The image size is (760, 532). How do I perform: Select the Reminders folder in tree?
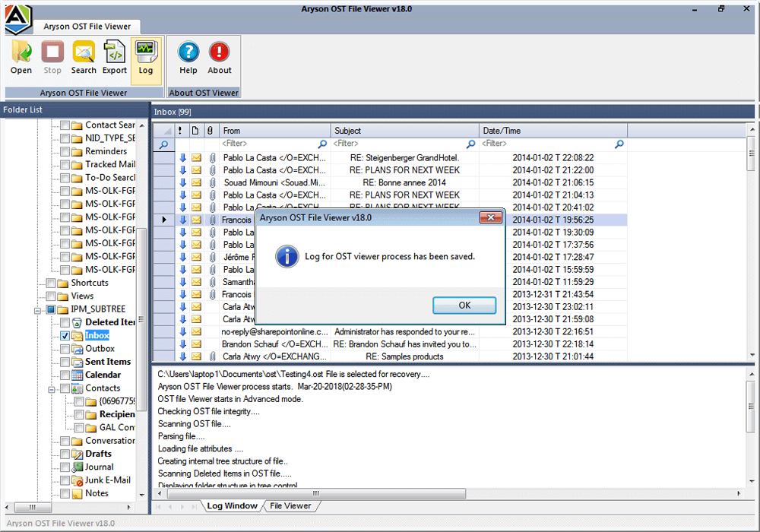click(106, 151)
